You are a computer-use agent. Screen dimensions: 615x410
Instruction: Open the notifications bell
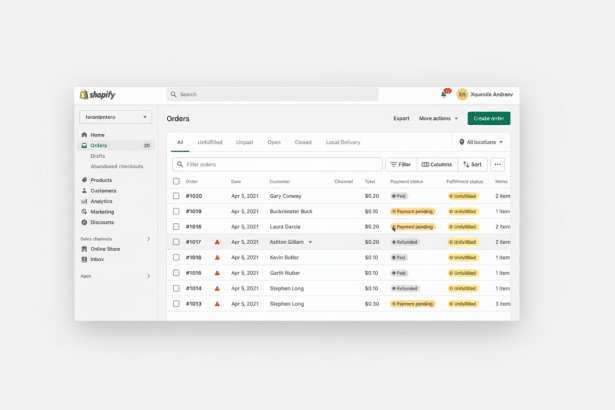444,94
